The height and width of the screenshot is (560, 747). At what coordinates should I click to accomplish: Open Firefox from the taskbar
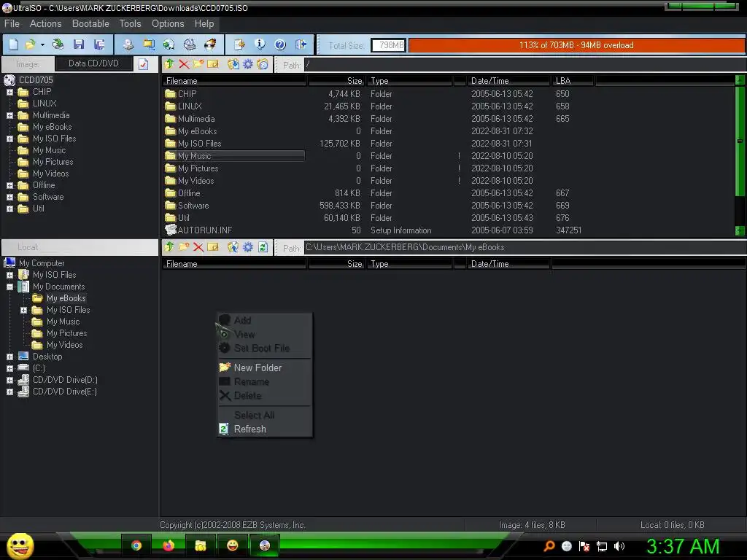coord(169,545)
